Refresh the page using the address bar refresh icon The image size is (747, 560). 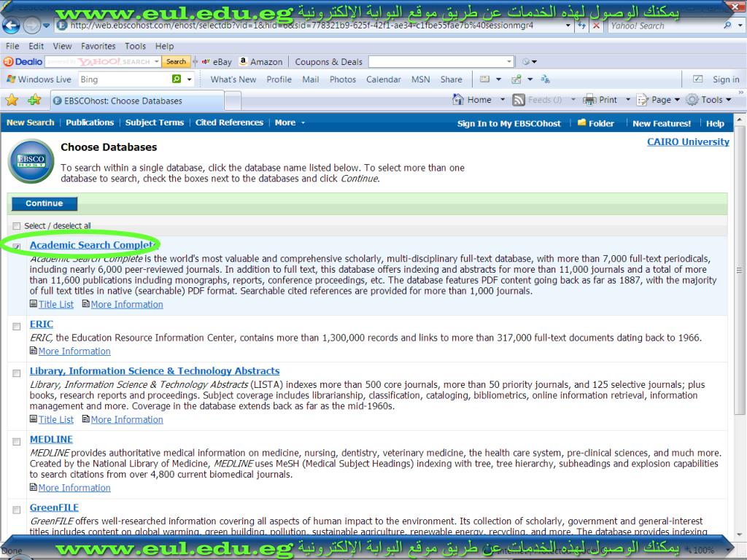click(581, 26)
